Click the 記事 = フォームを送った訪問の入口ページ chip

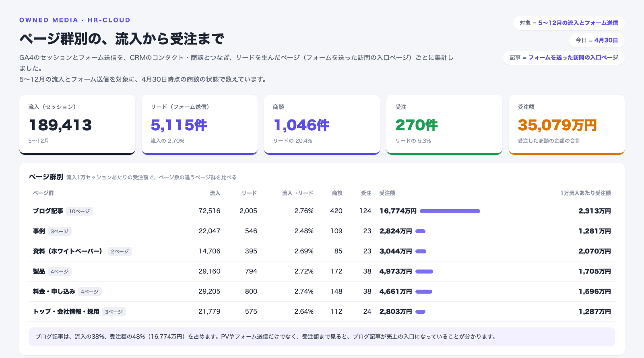pos(564,58)
